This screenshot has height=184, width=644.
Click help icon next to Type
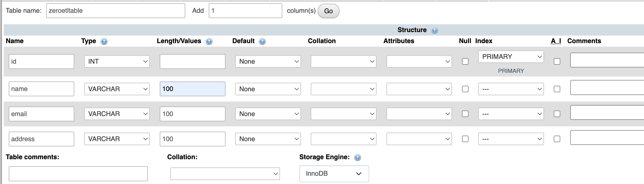click(104, 41)
